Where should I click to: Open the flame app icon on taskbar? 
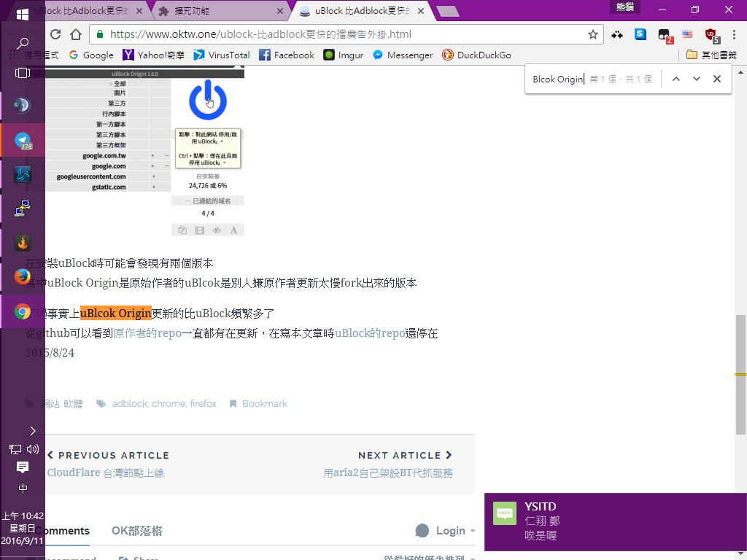(23, 243)
